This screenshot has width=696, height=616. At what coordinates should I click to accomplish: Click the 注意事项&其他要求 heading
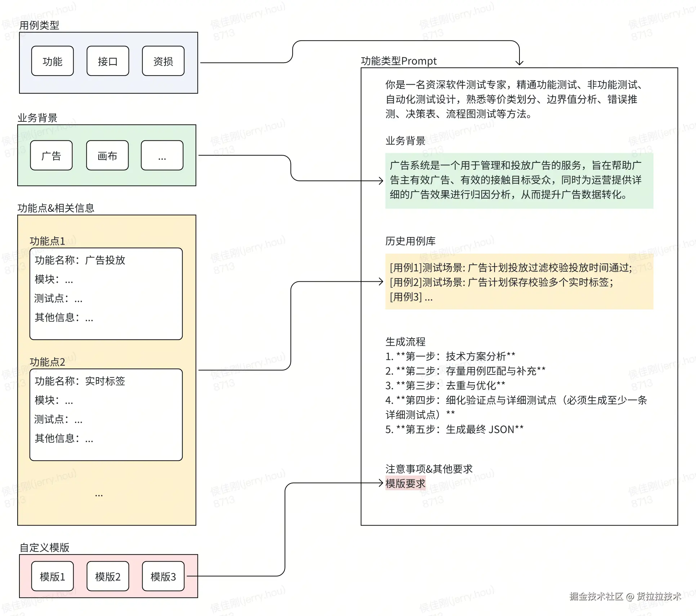coord(429,469)
